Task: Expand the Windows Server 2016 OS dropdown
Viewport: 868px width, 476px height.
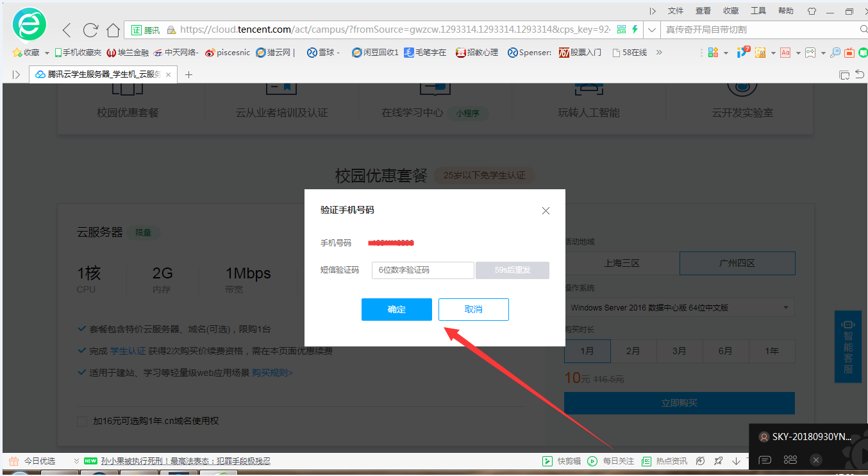Action: pyautogui.click(x=680, y=307)
